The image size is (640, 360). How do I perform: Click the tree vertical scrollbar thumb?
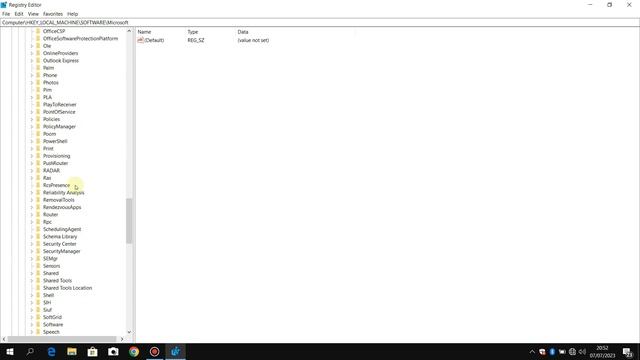pos(129,221)
